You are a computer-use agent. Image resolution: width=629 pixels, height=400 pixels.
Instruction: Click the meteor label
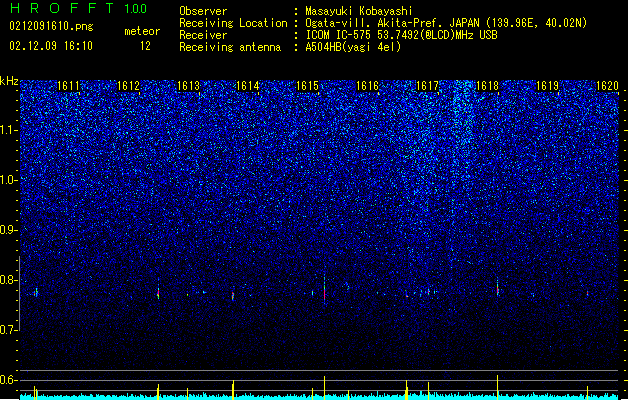[x=142, y=31]
